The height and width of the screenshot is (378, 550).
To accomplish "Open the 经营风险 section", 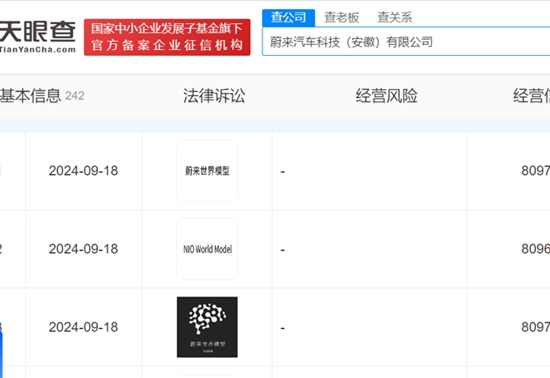I will click(x=386, y=96).
